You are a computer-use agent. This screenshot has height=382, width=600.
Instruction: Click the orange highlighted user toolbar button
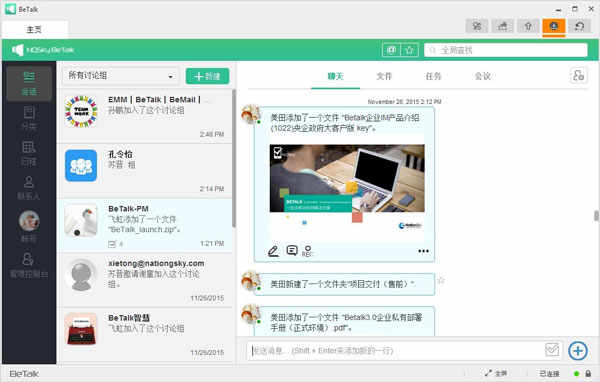554,26
